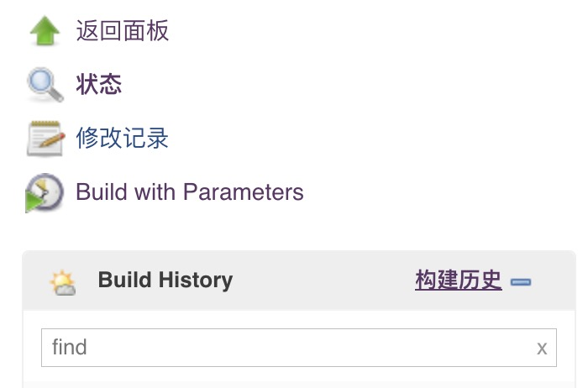Select the 状态 menu item
This screenshot has width=588, height=388.
pos(99,84)
